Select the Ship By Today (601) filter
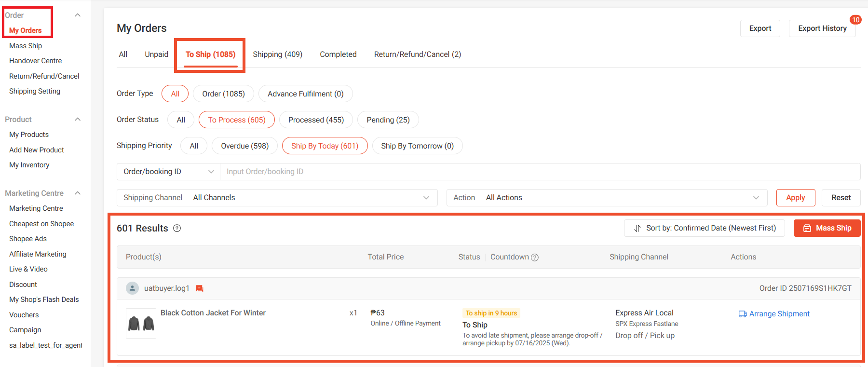Viewport: 868px width, 367px height. [x=325, y=146]
